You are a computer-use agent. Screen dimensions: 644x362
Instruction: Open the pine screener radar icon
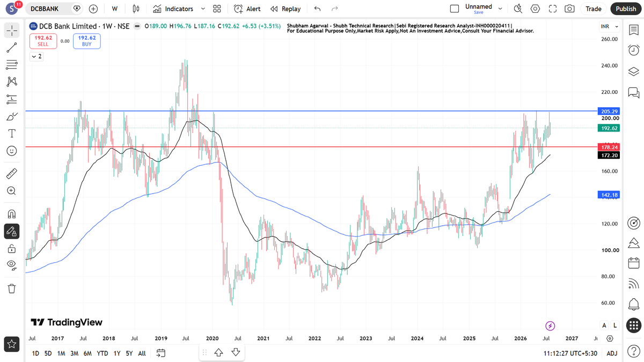633,223
